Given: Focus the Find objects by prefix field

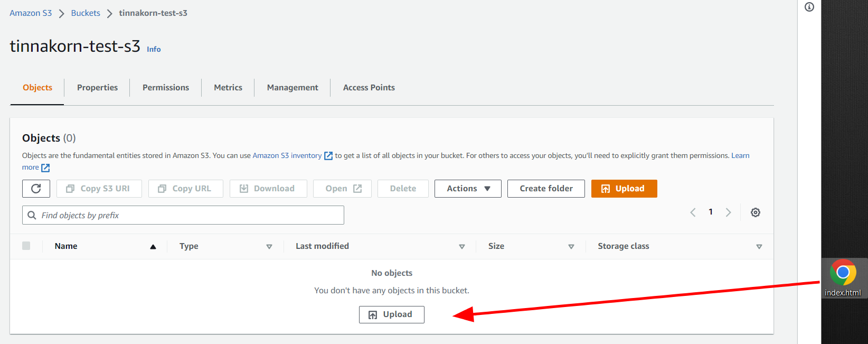Looking at the screenshot, I should click(x=183, y=215).
